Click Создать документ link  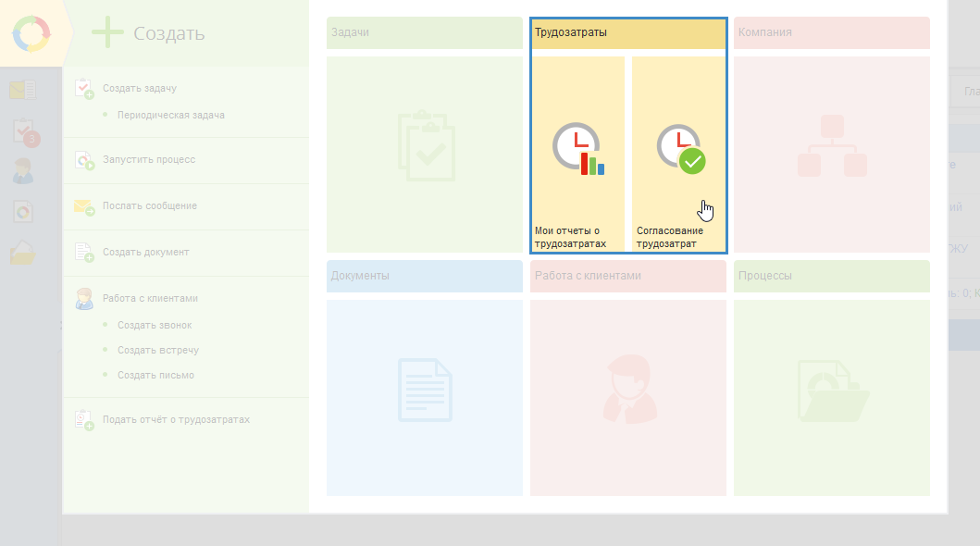(x=145, y=252)
